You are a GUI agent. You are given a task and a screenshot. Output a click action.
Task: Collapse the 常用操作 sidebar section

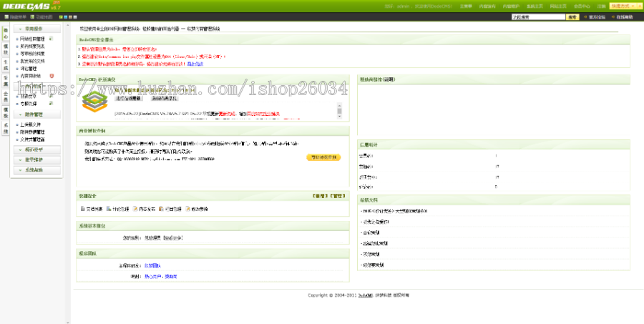coord(37,29)
